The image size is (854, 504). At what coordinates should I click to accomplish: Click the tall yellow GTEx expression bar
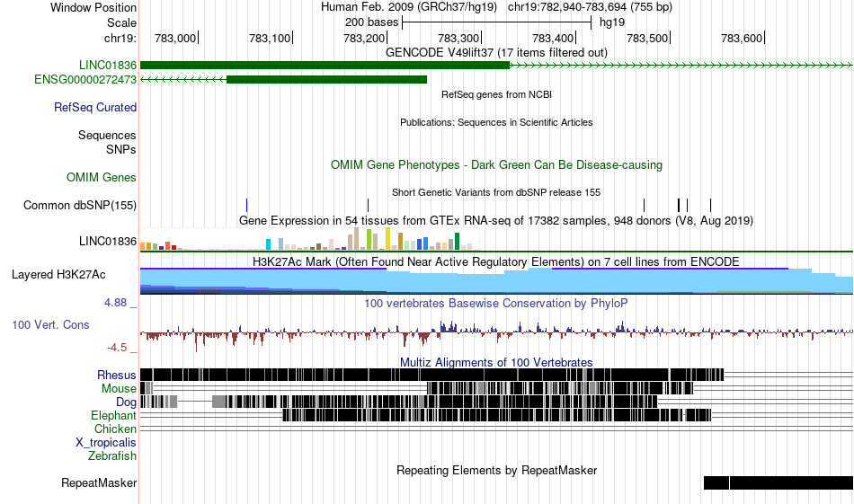pyautogui.click(x=387, y=238)
